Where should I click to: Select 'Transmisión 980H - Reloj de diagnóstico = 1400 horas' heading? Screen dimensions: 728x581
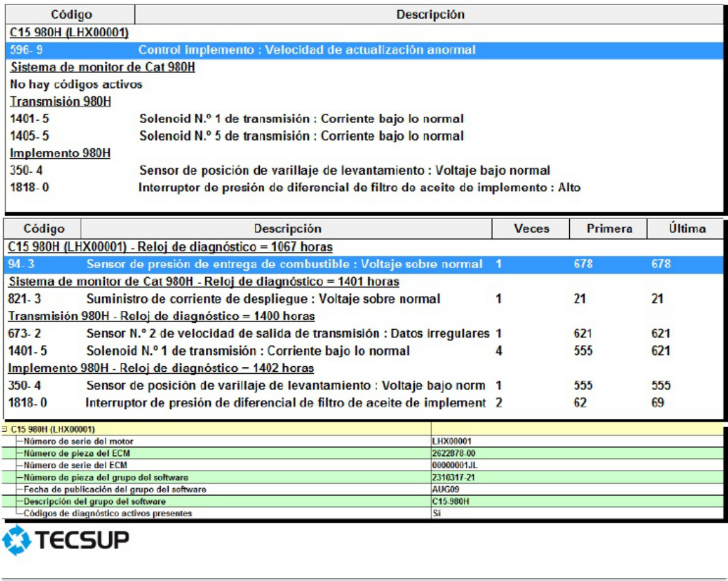[x=161, y=316]
